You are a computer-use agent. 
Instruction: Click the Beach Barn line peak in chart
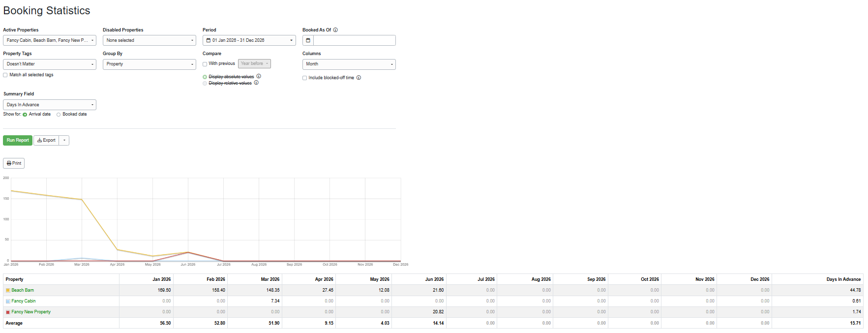tap(11, 191)
